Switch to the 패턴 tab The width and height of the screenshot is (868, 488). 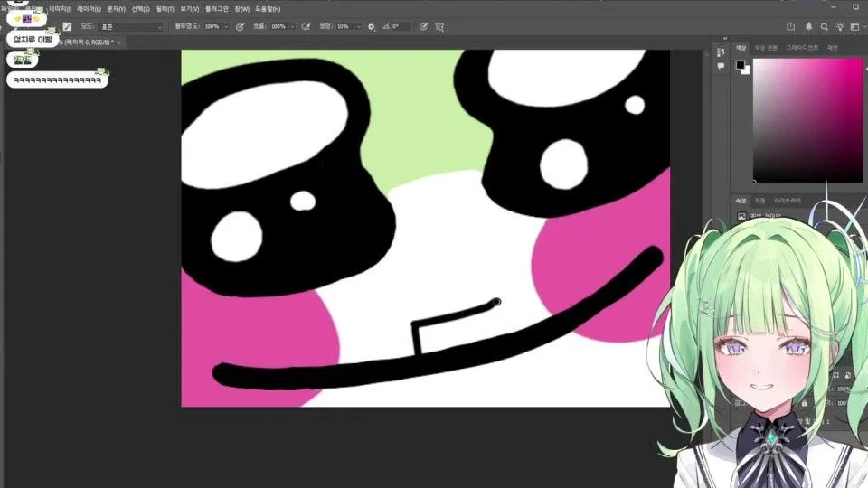click(x=833, y=48)
